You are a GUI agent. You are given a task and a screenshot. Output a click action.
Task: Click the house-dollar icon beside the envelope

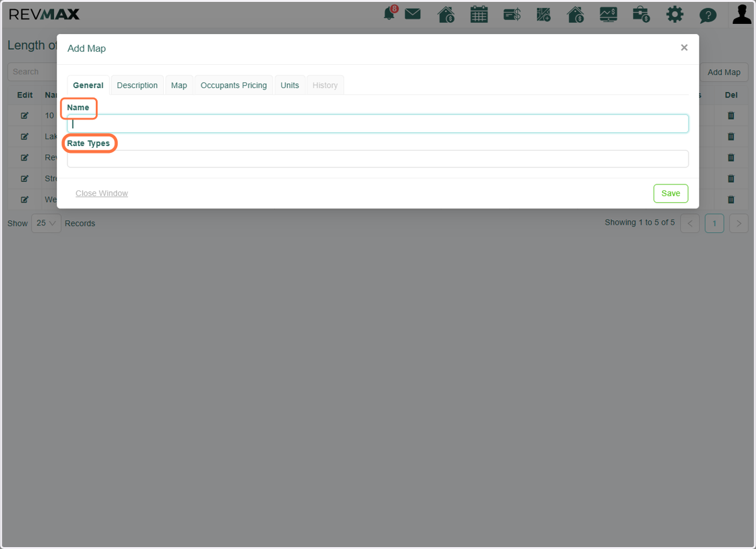[x=446, y=14]
